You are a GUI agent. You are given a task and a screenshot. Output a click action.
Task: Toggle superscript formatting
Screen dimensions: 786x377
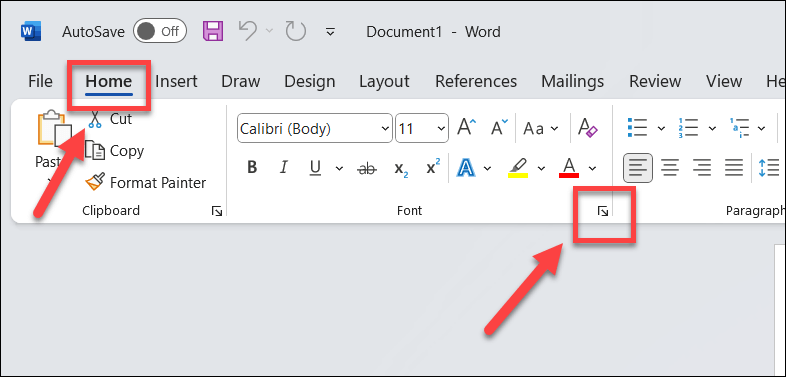pyautogui.click(x=433, y=167)
